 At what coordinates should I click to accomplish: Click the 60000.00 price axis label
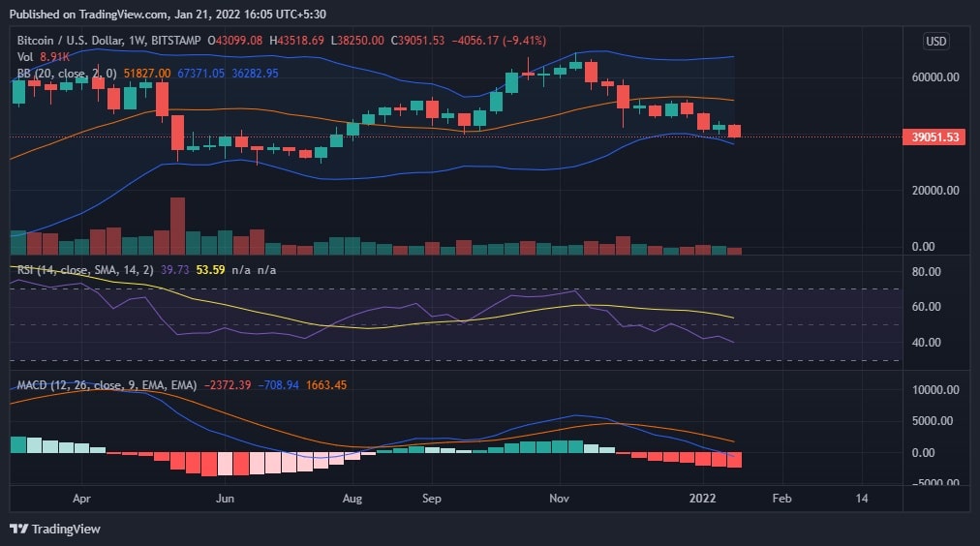(935, 76)
